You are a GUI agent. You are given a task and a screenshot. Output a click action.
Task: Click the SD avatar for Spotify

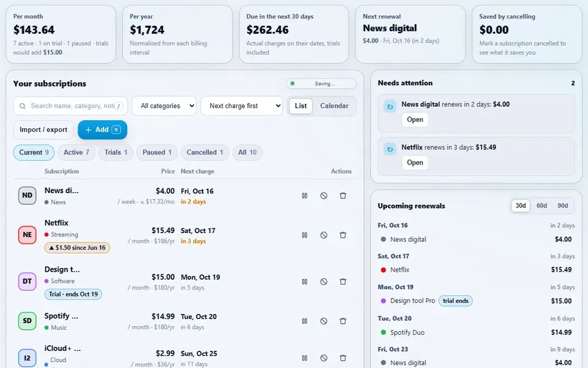[28, 321]
